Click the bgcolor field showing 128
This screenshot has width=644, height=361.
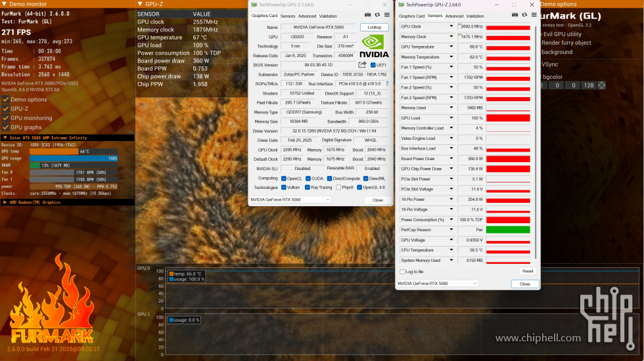click(x=589, y=85)
